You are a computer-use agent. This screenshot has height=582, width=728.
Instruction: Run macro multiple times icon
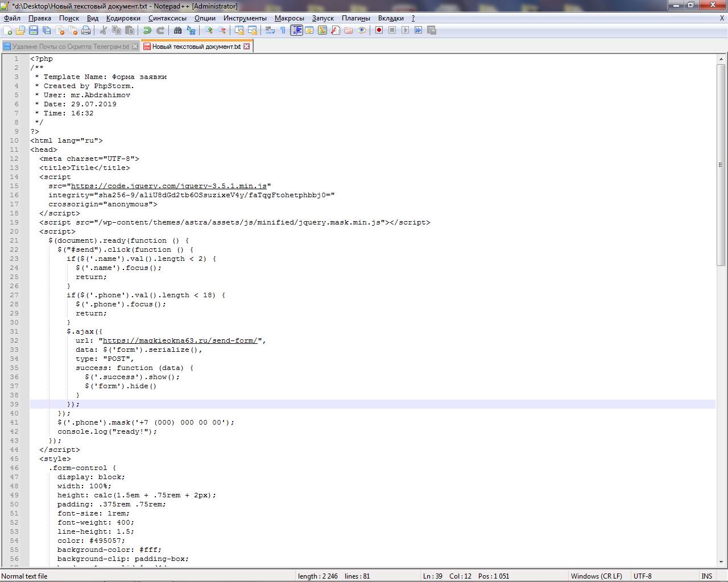419,30
